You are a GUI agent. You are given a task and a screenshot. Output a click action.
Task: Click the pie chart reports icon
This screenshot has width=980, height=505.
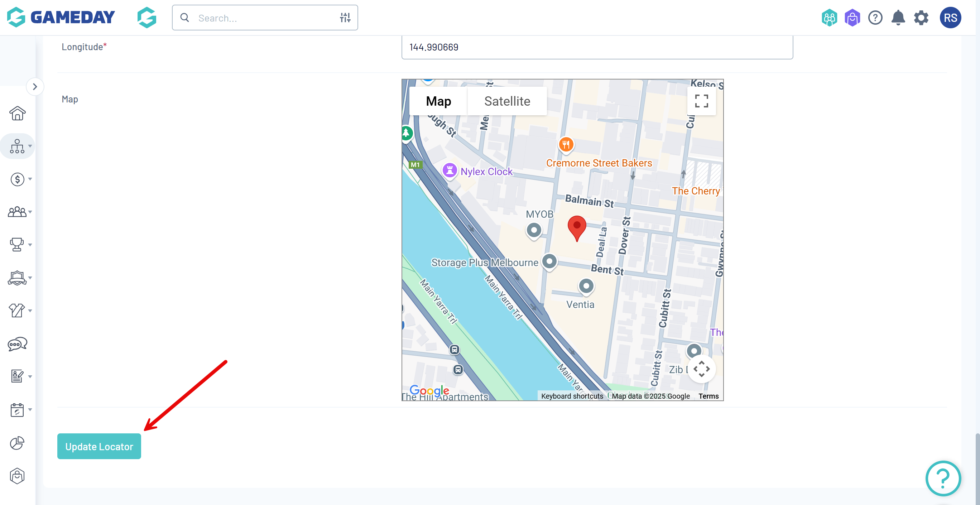[x=17, y=443]
